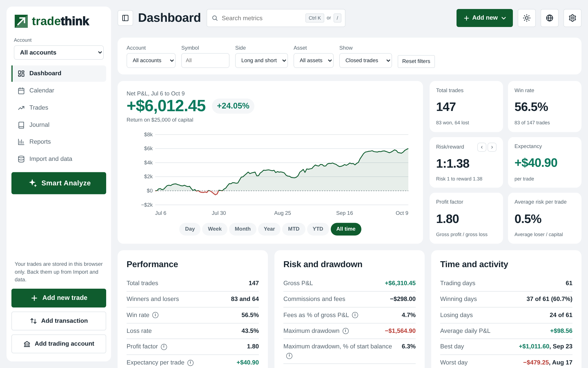Open the Trades page
The height and width of the screenshot is (368, 588).
[x=59, y=108]
